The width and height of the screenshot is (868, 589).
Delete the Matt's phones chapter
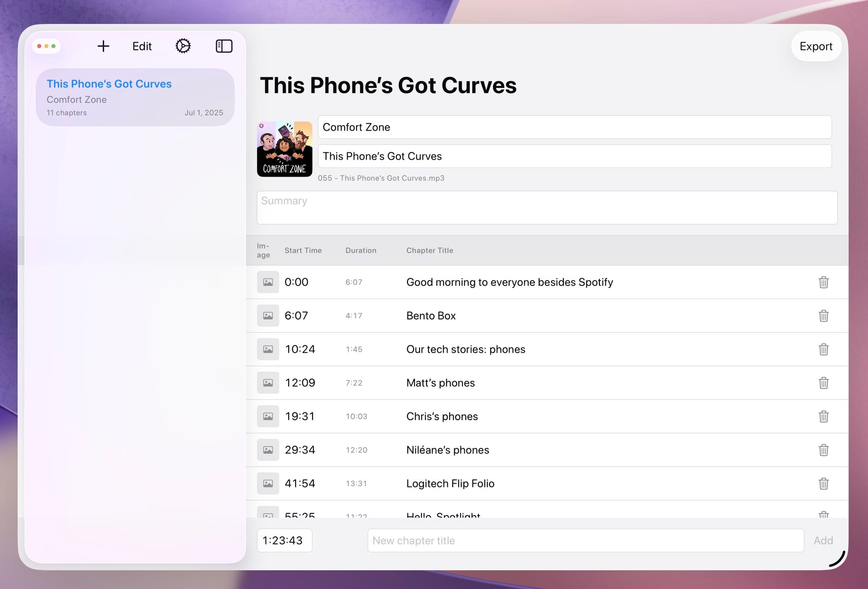[x=823, y=383]
